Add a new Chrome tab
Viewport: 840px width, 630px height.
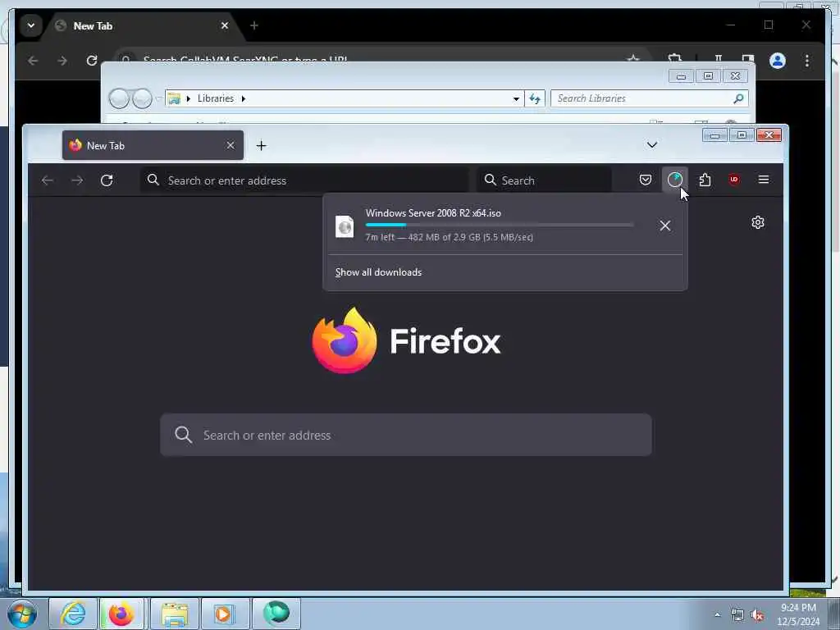(x=254, y=25)
